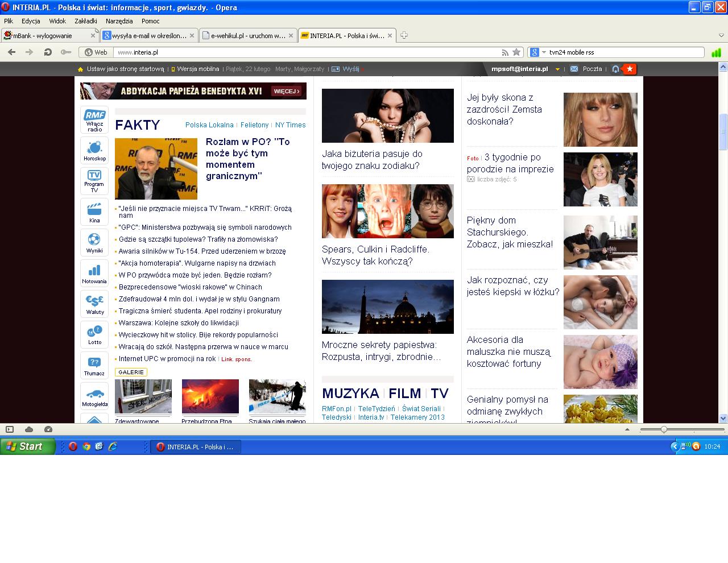This screenshot has width=728, height=563.
Task: Open the TeleTydzień link under Muzyka
Action: [377, 409]
